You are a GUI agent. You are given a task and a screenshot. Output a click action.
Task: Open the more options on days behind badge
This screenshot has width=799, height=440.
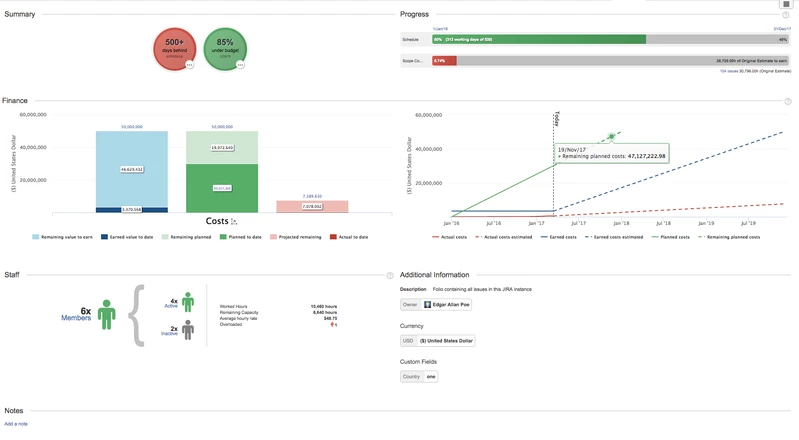coord(188,64)
